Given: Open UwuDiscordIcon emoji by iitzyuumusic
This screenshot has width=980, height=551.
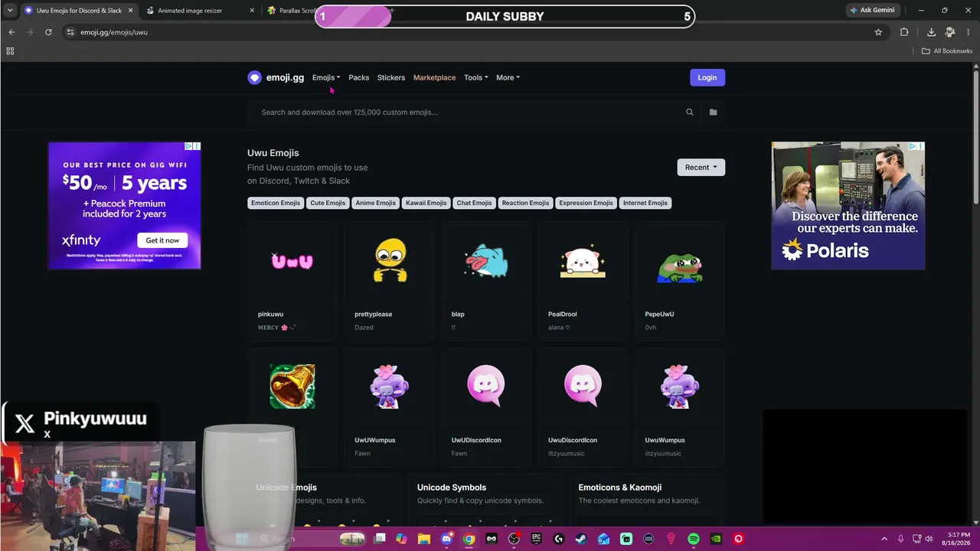Looking at the screenshot, I should coord(583,406).
